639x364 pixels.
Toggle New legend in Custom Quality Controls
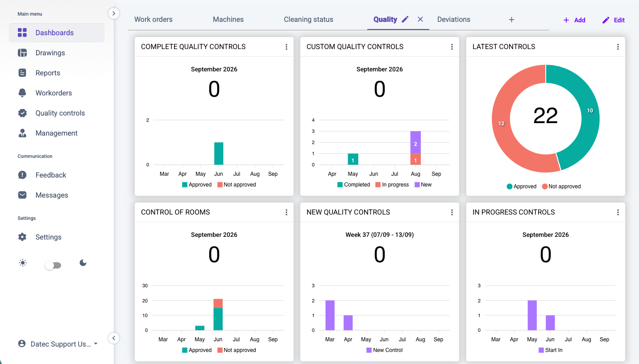click(x=423, y=185)
